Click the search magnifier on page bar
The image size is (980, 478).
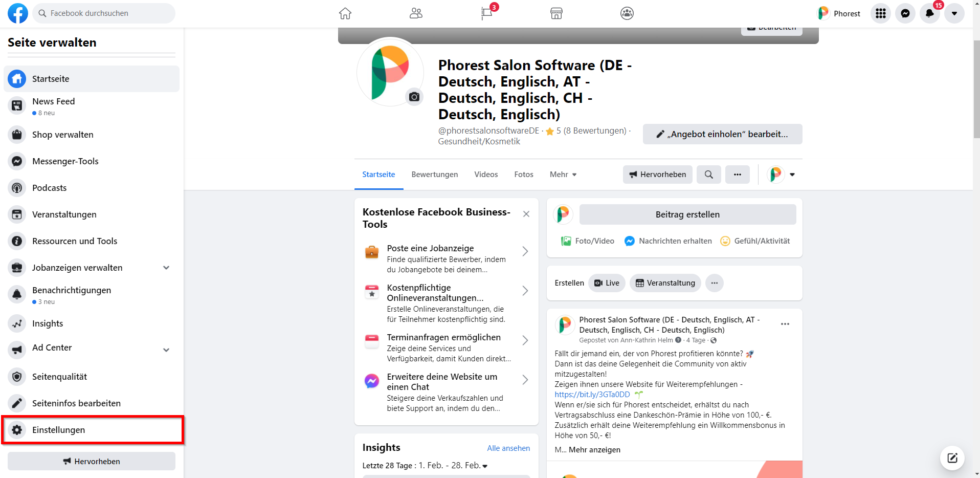pos(708,175)
